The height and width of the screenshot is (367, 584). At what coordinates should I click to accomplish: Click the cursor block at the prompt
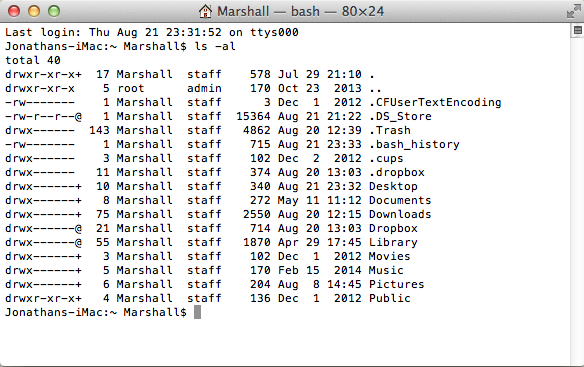click(197, 312)
